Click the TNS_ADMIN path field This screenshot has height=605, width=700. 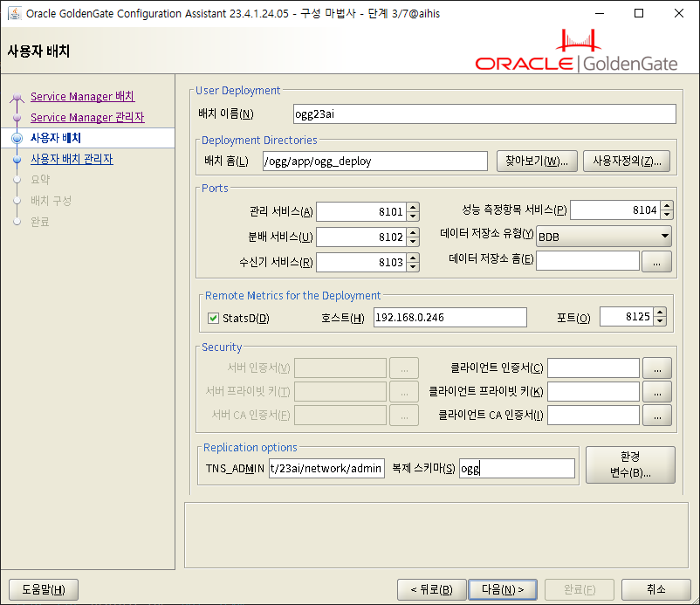click(x=326, y=468)
